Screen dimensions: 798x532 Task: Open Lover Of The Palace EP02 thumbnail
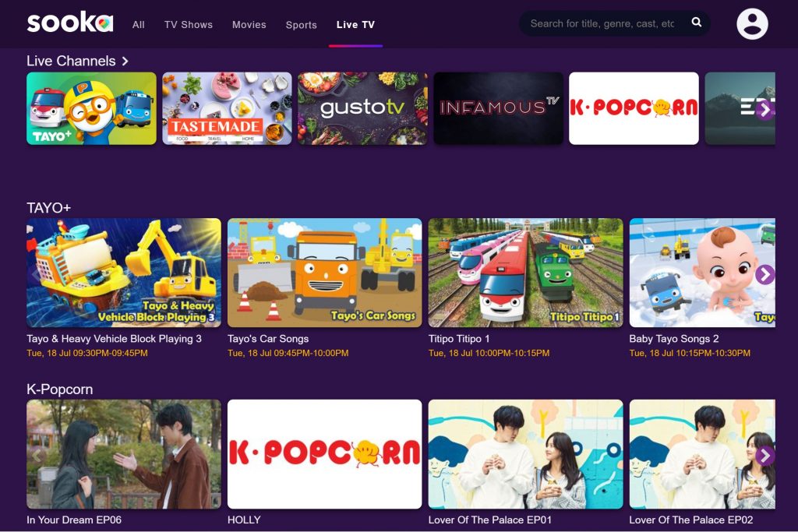point(702,454)
